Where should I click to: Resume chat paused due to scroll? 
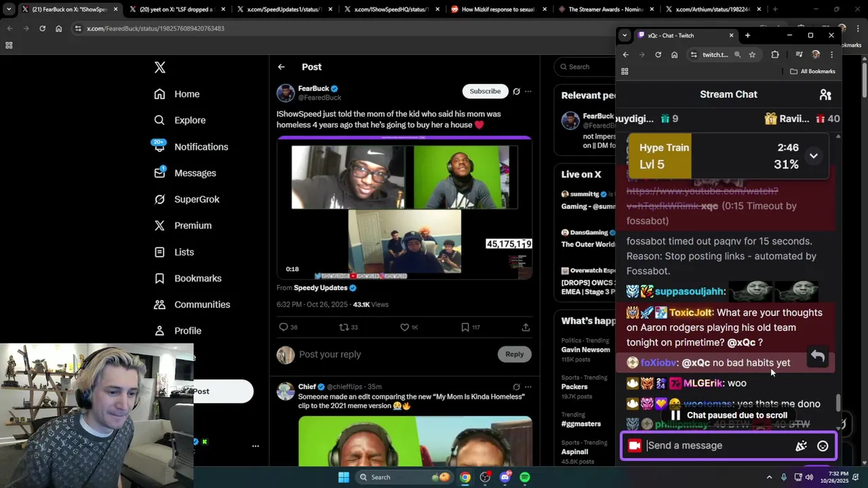click(x=728, y=415)
